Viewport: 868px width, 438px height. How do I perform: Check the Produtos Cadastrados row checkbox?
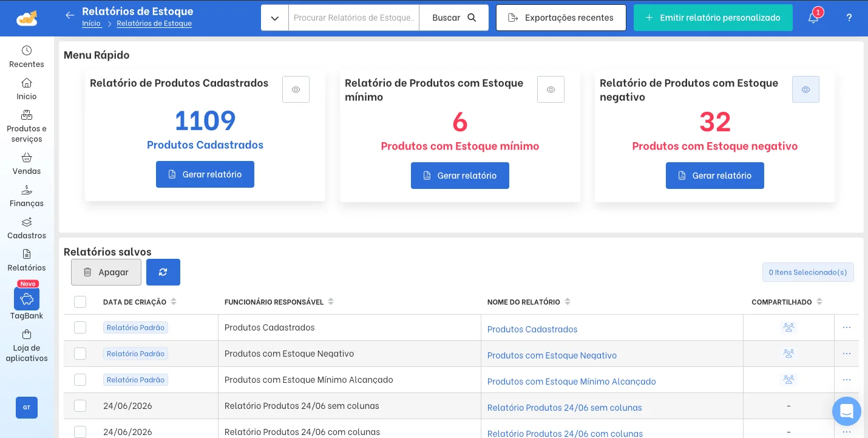point(80,327)
